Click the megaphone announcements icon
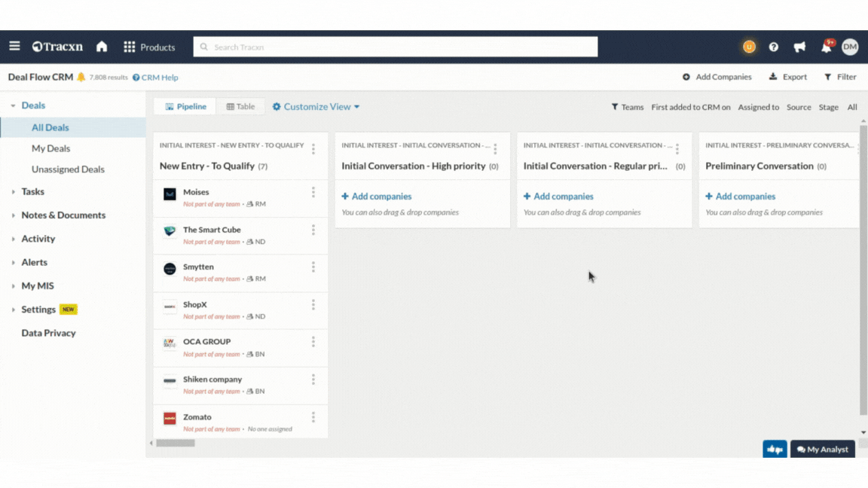 (x=799, y=47)
